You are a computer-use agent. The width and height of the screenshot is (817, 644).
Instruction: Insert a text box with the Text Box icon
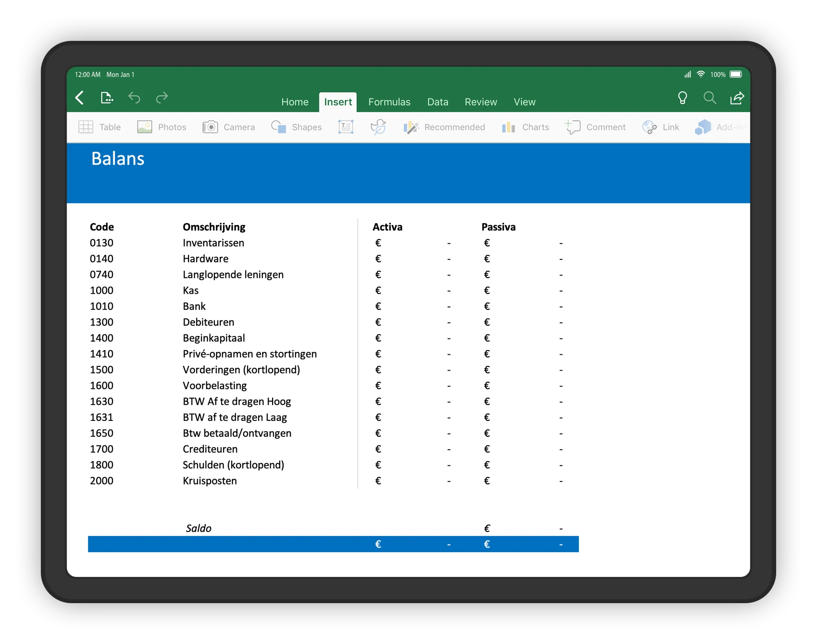[x=345, y=127]
